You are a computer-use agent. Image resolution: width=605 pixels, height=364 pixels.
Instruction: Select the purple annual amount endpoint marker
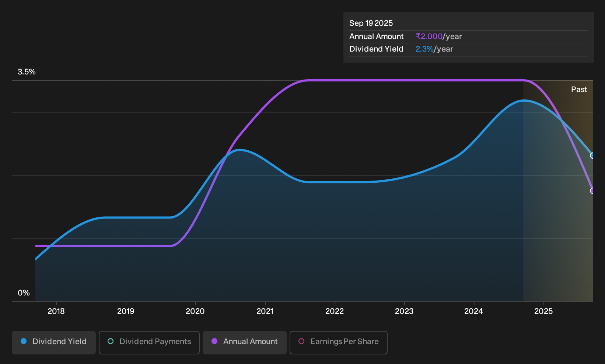(592, 191)
